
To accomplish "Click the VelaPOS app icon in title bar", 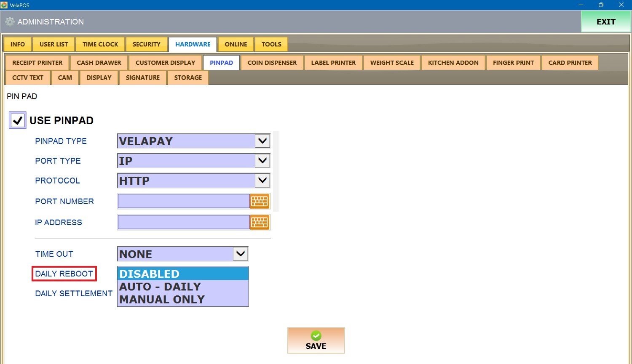I will tap(4, 5).
